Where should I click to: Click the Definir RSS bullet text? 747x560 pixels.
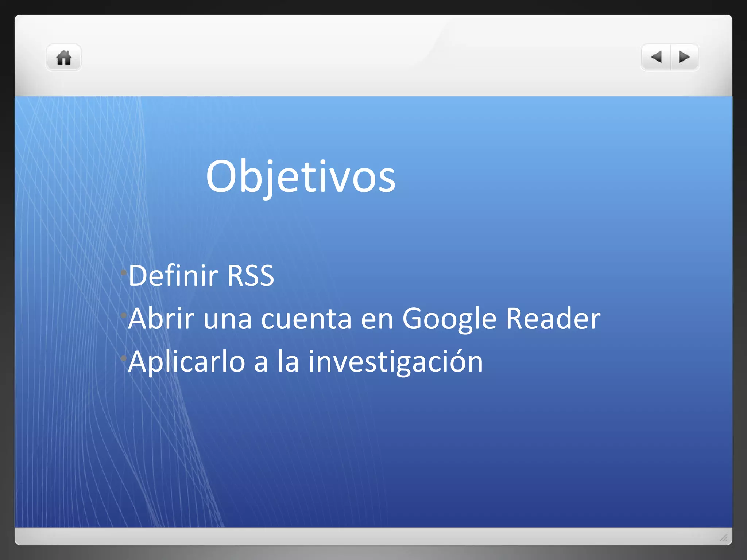[201, 276]
